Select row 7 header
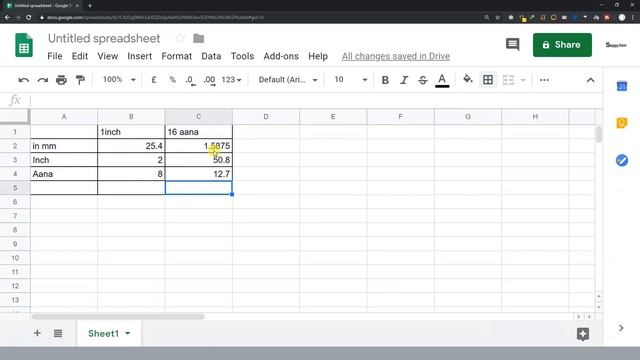 point(15,216)
